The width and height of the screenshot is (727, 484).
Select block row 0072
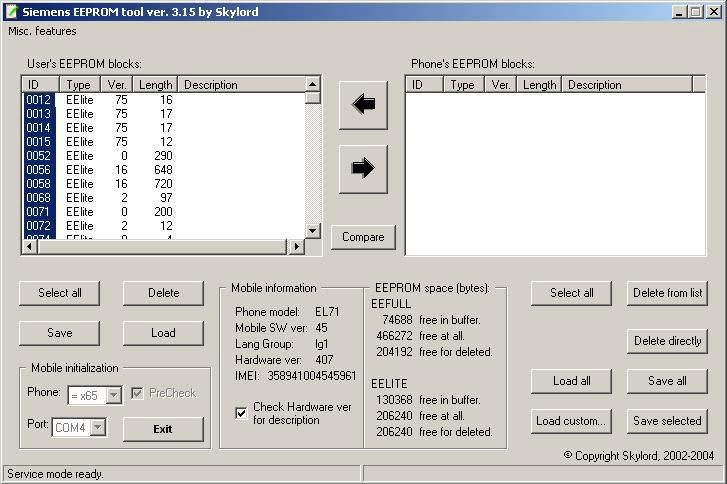coord(164,226)
